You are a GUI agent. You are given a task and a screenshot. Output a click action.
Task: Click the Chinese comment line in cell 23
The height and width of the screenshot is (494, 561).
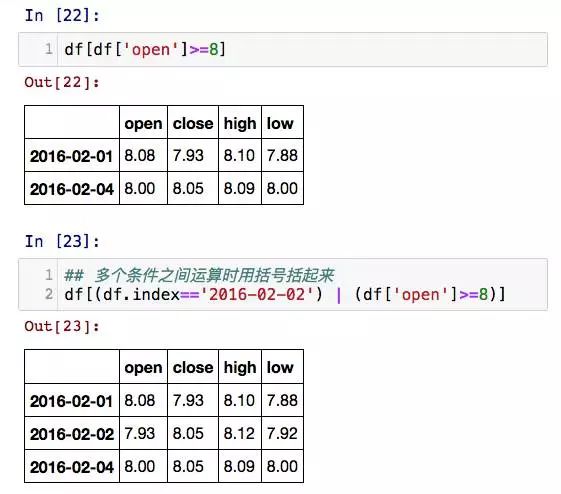tap(199, 275)
